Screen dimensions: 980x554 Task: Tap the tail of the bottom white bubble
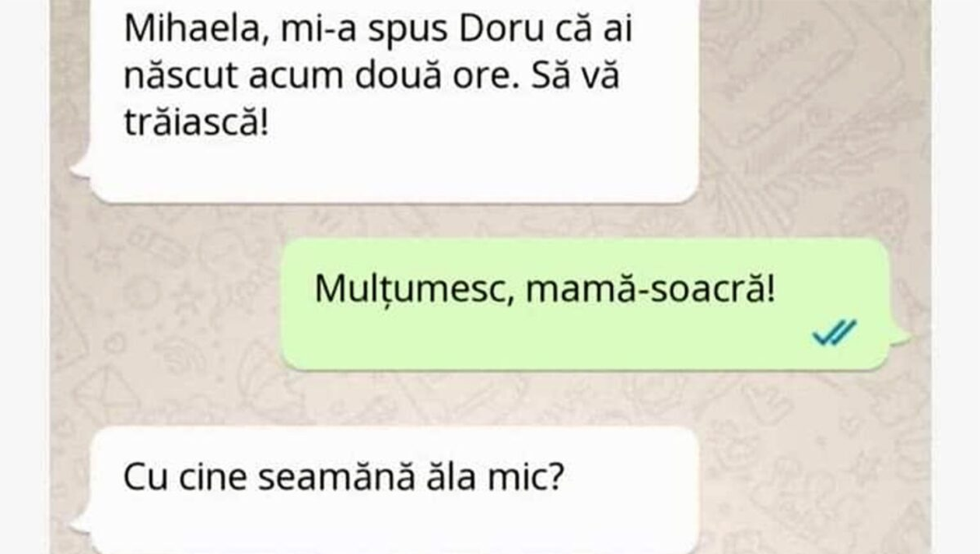tap(81, 527)
